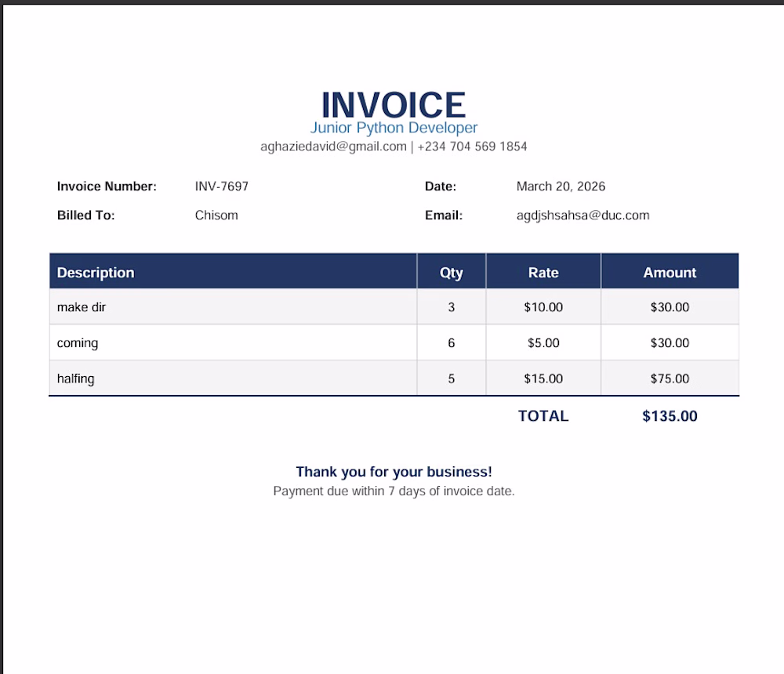Click the aghaziedavid@gmail.com email address
The width and height of the screenshot is (784, 674).
[x=333, y=147]
